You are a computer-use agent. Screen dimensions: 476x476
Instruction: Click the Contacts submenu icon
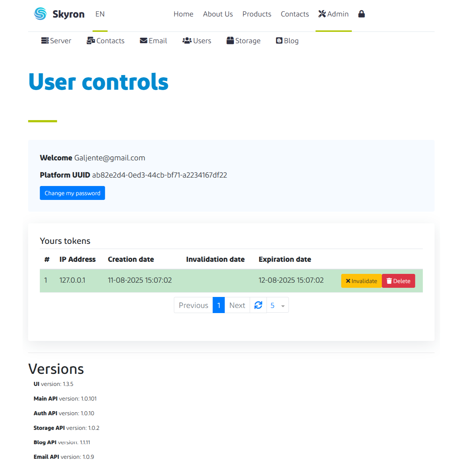click(90, 41)
